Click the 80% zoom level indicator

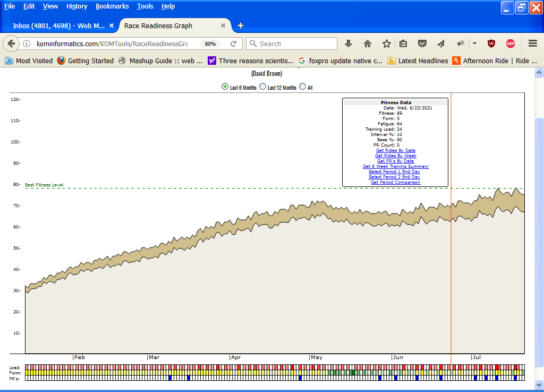pos(210,44)
